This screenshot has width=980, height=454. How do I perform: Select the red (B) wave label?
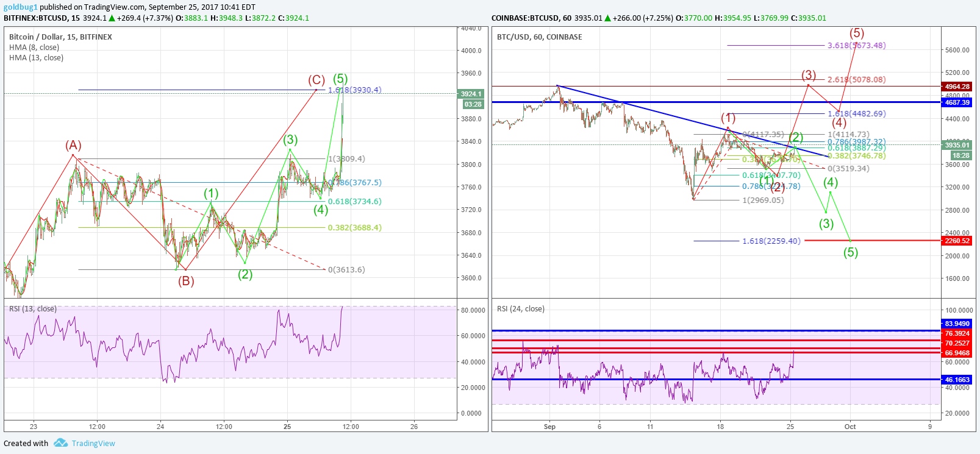coord(186,281)
